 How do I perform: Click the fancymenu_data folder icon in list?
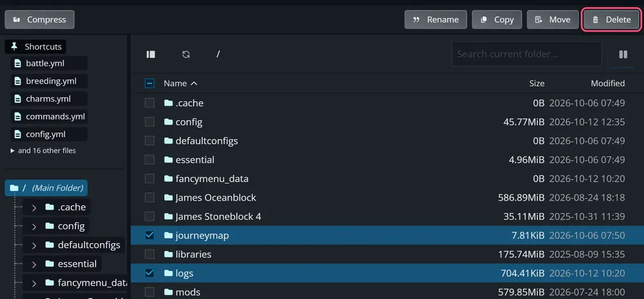point(168,178)
